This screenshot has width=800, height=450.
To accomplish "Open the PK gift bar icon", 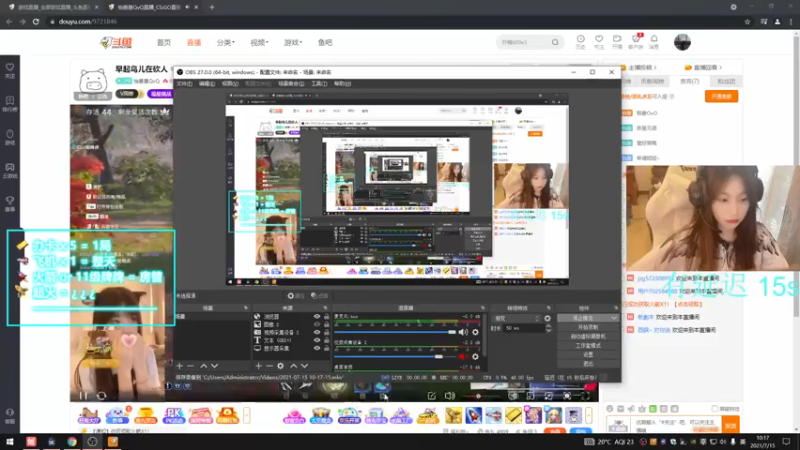I will pyautogui.click(x=173, y=415).
